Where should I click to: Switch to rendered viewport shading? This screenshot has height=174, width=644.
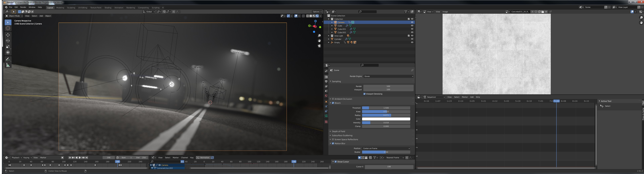click(x=317, y=16)
